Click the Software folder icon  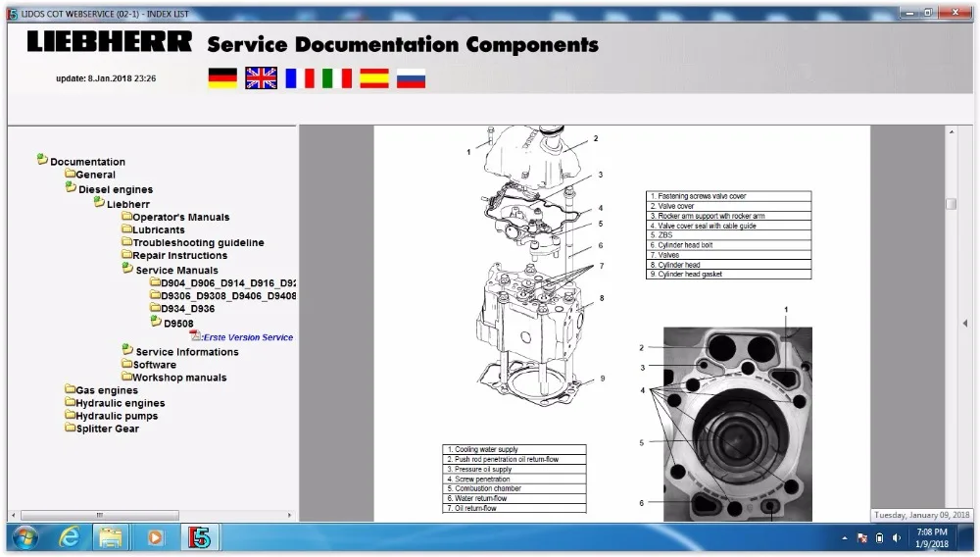[126, 364]
